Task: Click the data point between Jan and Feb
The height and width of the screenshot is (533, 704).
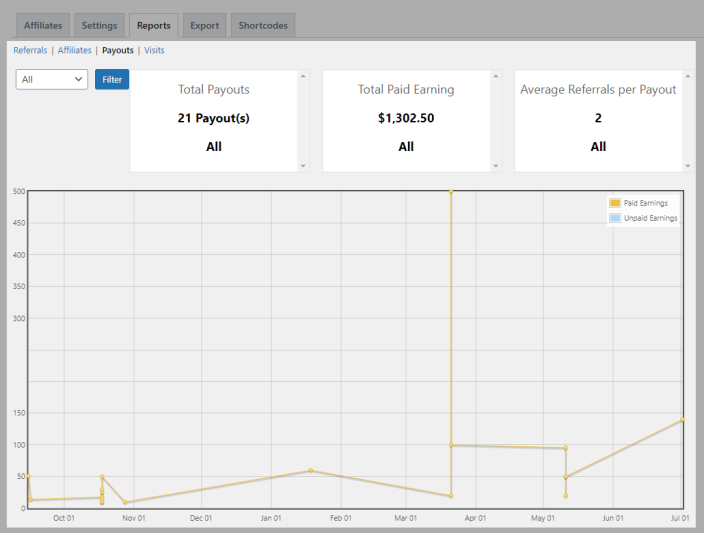Action: click(x=311, y=470)
